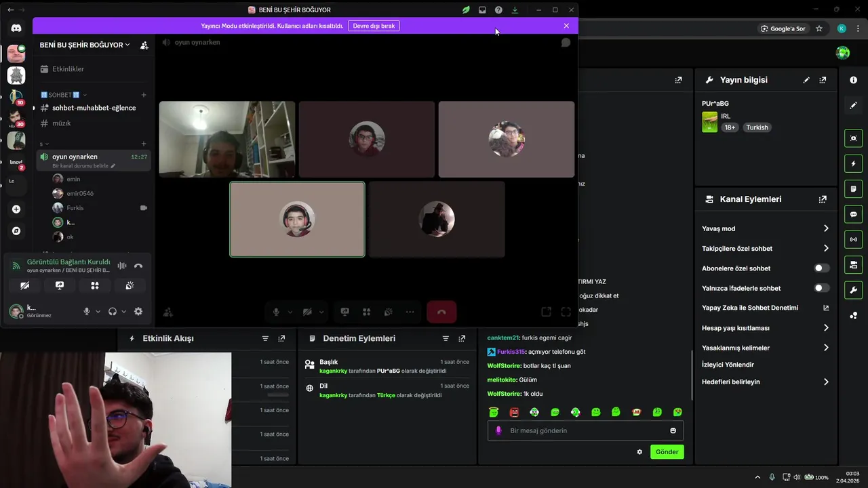Add a server with the plus icon
868x488 pixels.
coord(16,209)
